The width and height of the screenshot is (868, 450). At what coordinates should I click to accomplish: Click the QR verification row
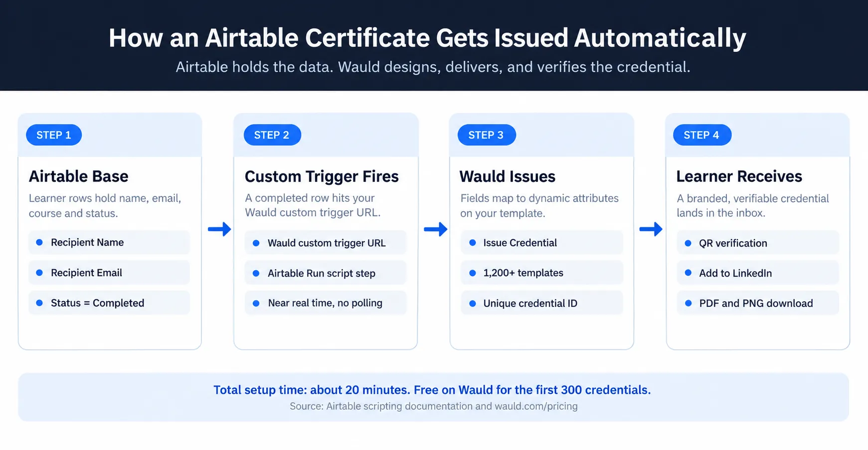point(758,243)
